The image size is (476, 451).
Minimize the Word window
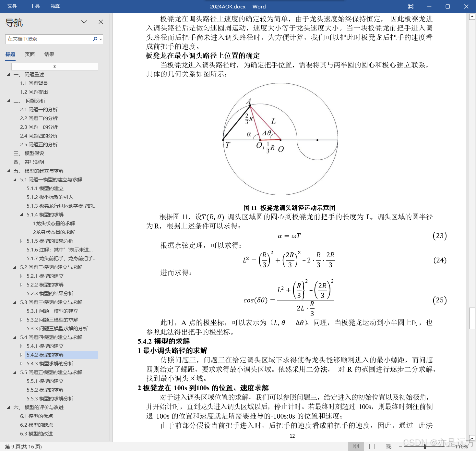[429, 6]
